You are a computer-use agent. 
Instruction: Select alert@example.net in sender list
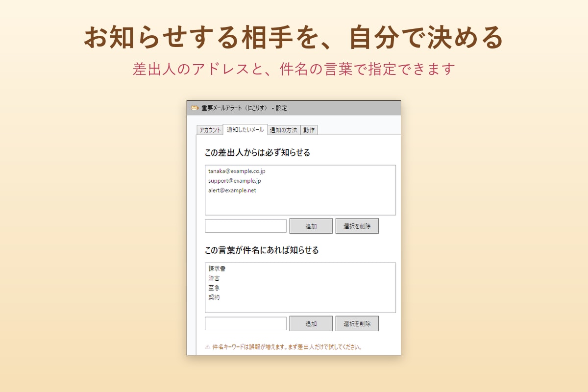232,190
